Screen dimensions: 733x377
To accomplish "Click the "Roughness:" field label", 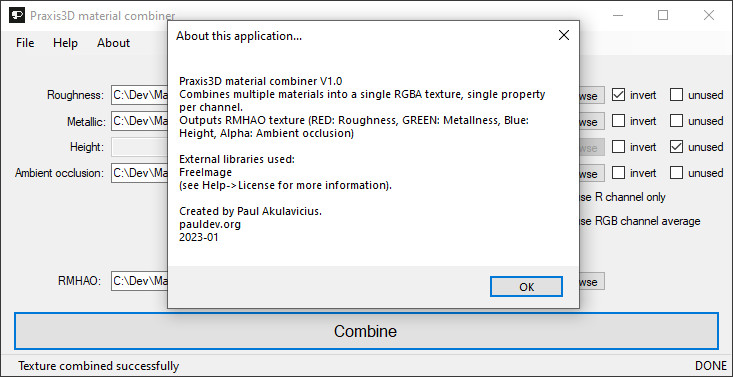I will (75, 95).
